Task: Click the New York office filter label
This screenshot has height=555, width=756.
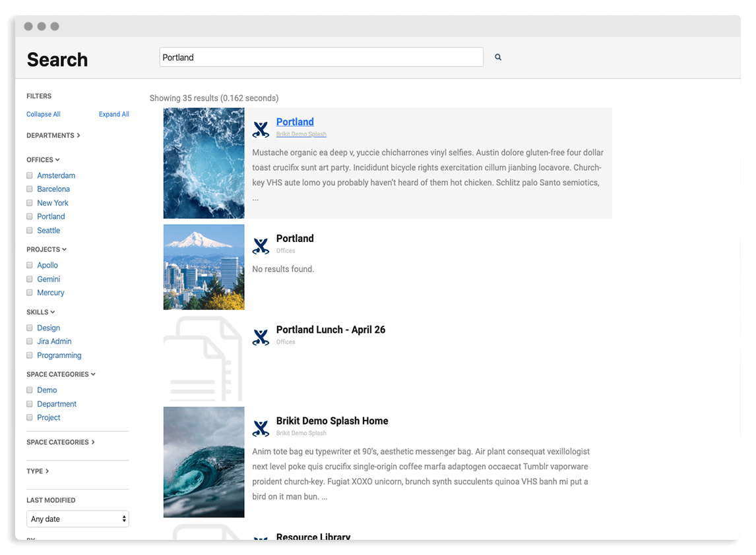Action: pyautogui.click(x=53, y=203)
